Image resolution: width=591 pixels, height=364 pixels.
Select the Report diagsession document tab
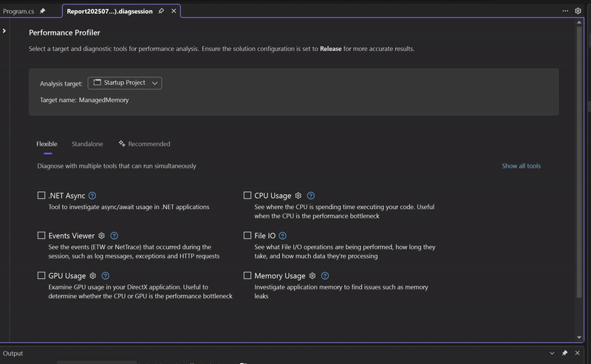coord(109,11)
